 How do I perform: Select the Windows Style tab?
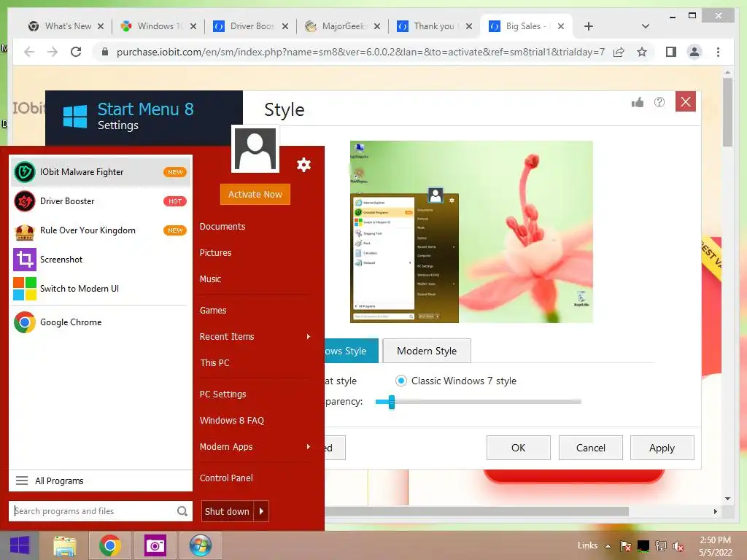pyautogui.click(x=351, y=351)
